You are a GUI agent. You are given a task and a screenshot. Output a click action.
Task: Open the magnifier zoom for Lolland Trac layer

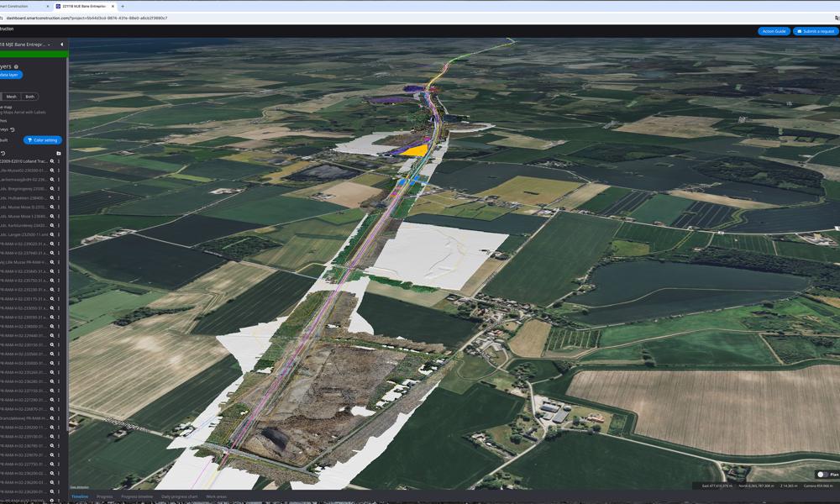click(52, 160)
